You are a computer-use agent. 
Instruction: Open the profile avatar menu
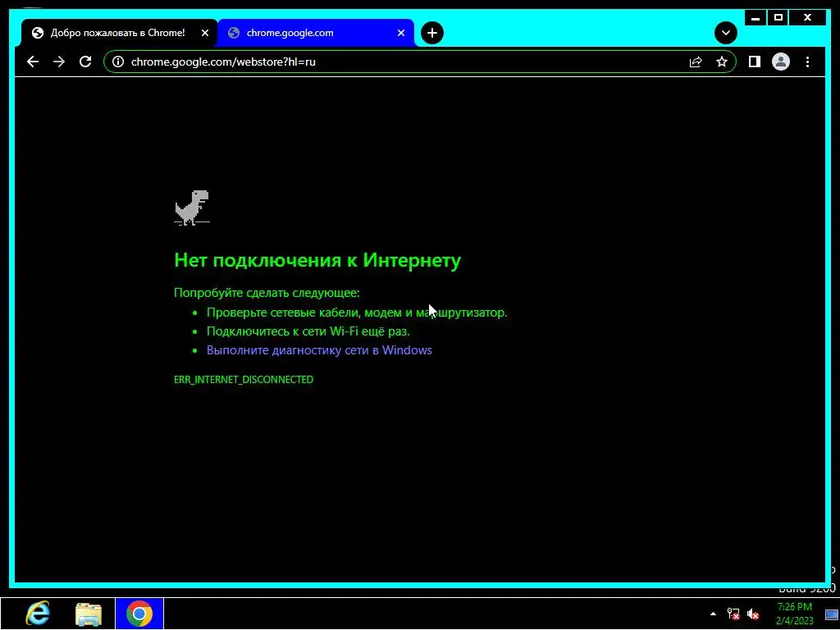coord(781,62)
